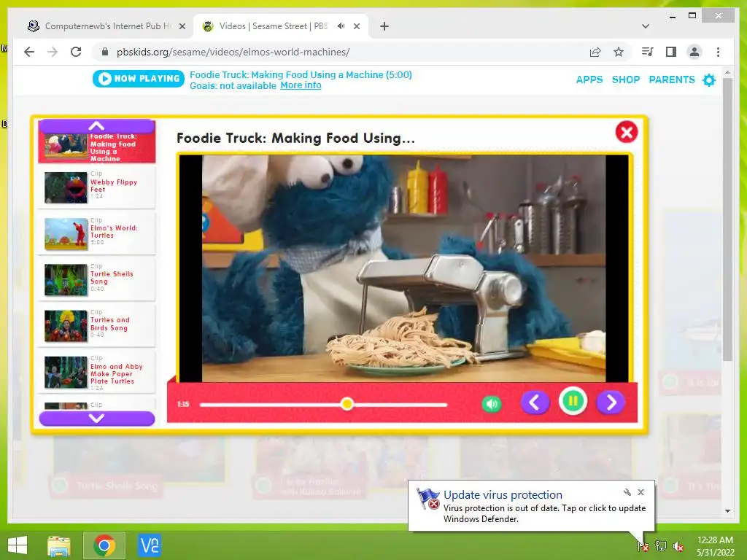Screen dimensions: 747x560
Task: Play the Turtle Shells Song clip
Action: [97, 279]
